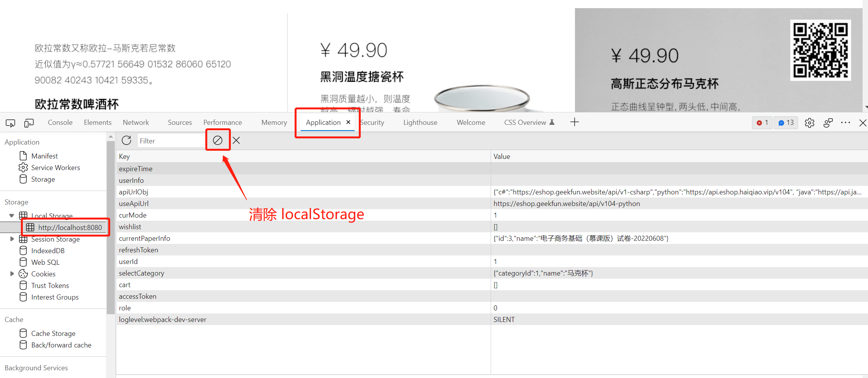Open DevTools settings gear
This screenshot has height=378, width=868.
[x=809, y=123]
